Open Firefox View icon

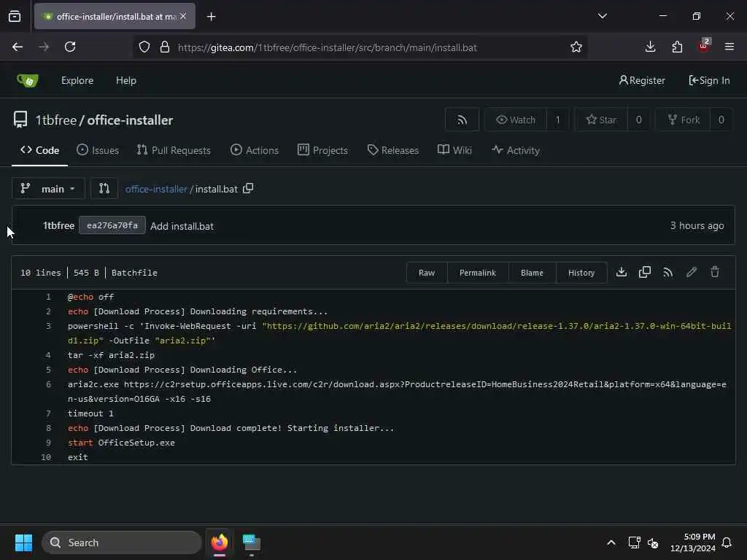point(15,16)
